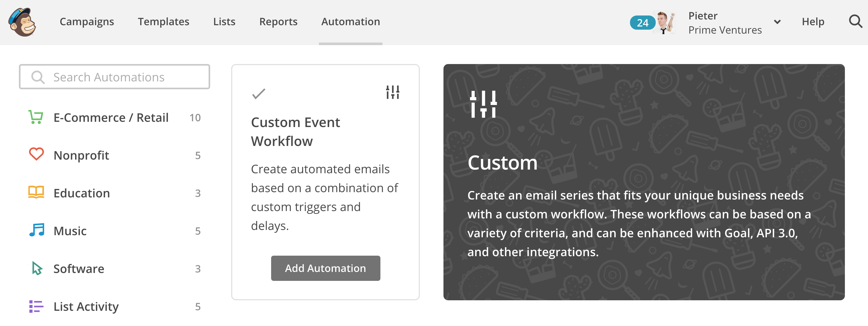Toggle the checkmark on Custom Event Workflow
The width and height of the screenshot is (868, 326).
[x=259, y=94]
